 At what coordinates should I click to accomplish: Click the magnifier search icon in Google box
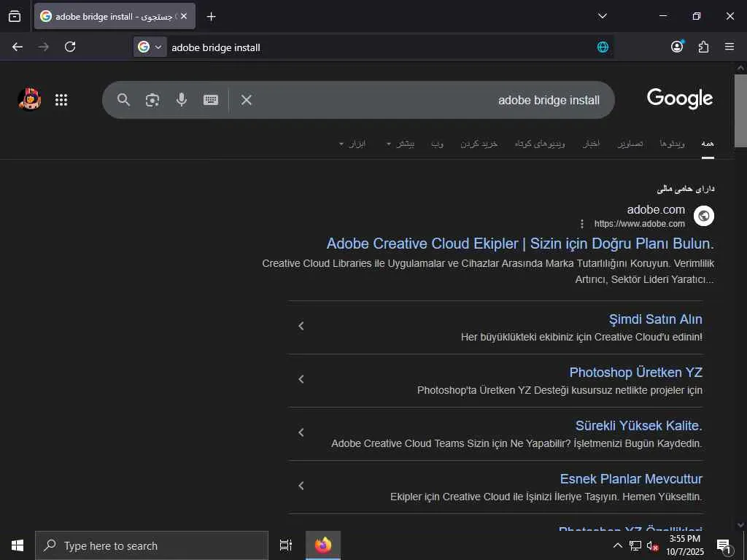point(123,99)
